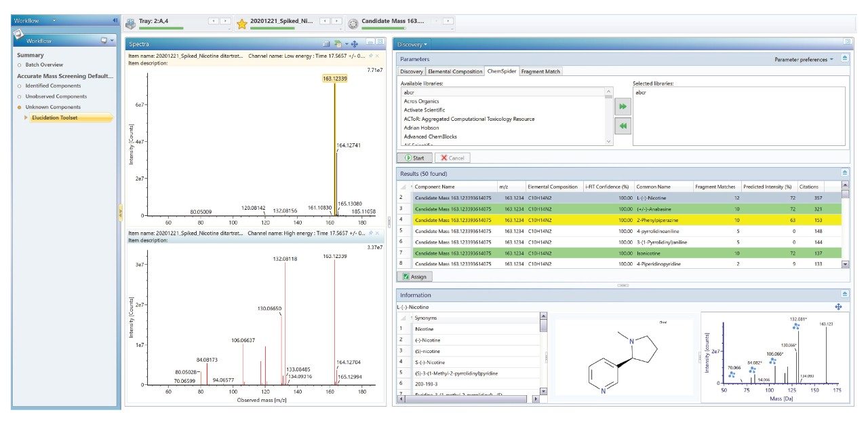Viewport: 868px width, 425px height.
Task: Click the Assign button
Action: click(x=414, y=276)
